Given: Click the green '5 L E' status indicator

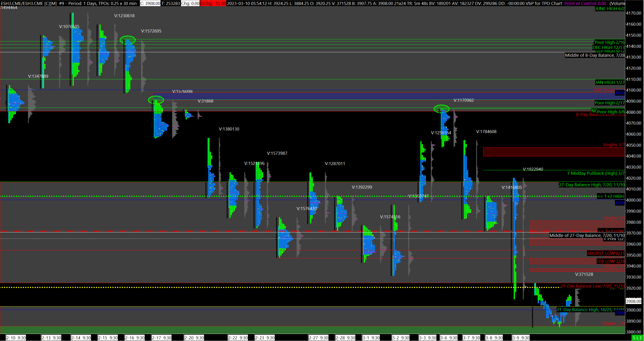Looking at the screenshot, I should click(637, 338).
